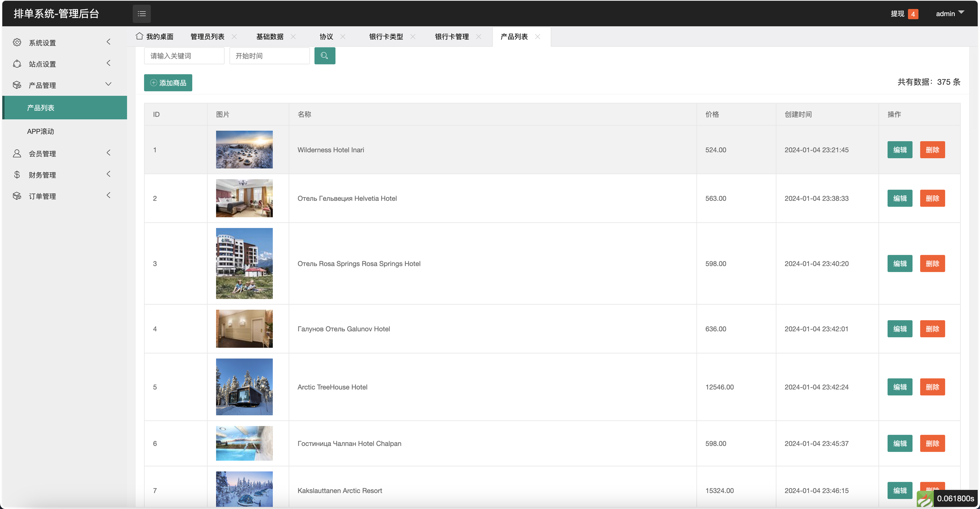Switch to the 管理员列表 tab
This screenshot has height=509, width=980.
[207, 37]
